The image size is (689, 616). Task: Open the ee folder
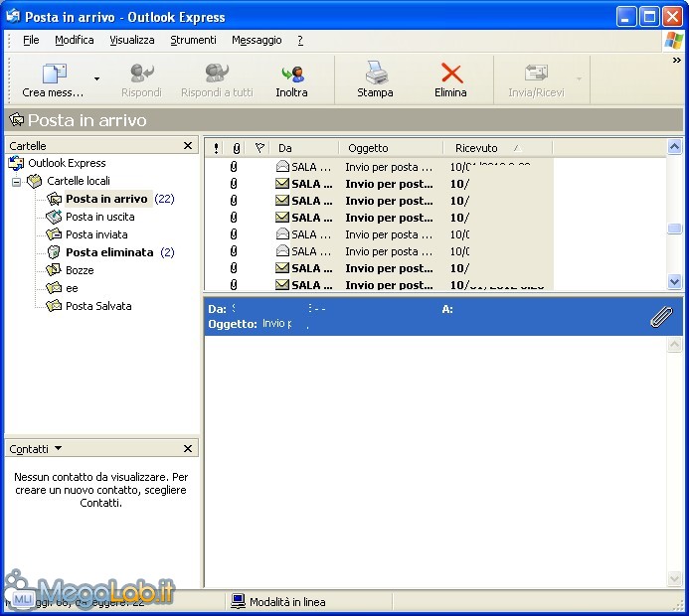tap(72, 288)
